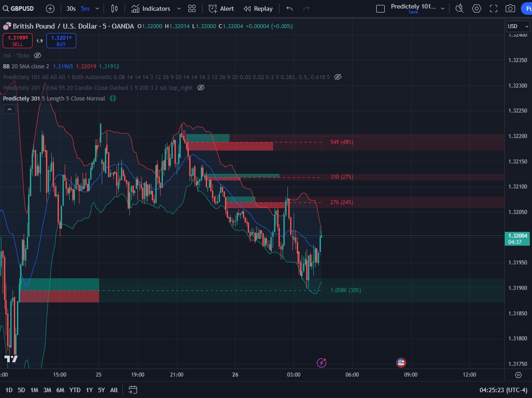Click the economic event lightning marker

pos(321,363)
